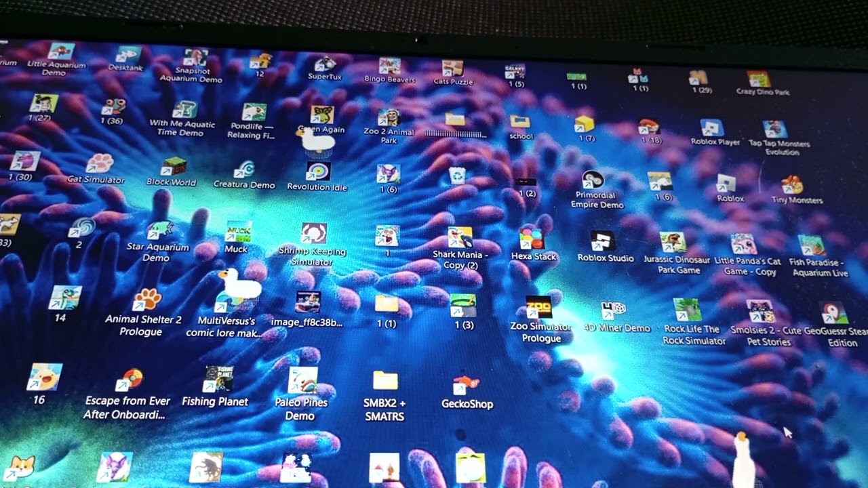Viewport: 868px width, 488px height.
Task: Open Shark Mania - Copy (2) icon
Action: coord(460,238)
